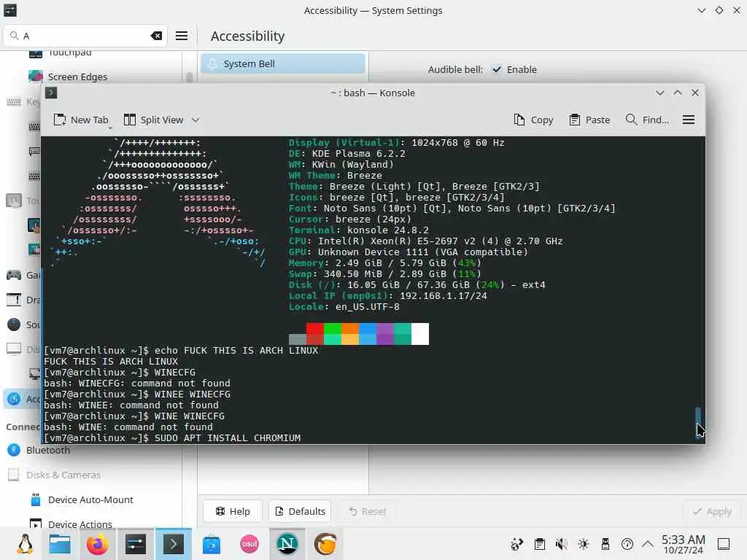Open Bluetooth settings in sidebar
The image size is (747, 560).
pos(47,450)
